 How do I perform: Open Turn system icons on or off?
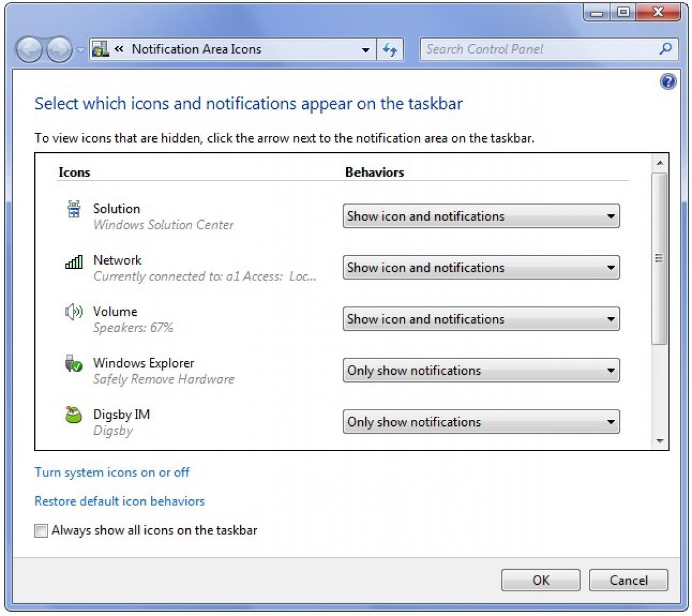tap(112, 473)
